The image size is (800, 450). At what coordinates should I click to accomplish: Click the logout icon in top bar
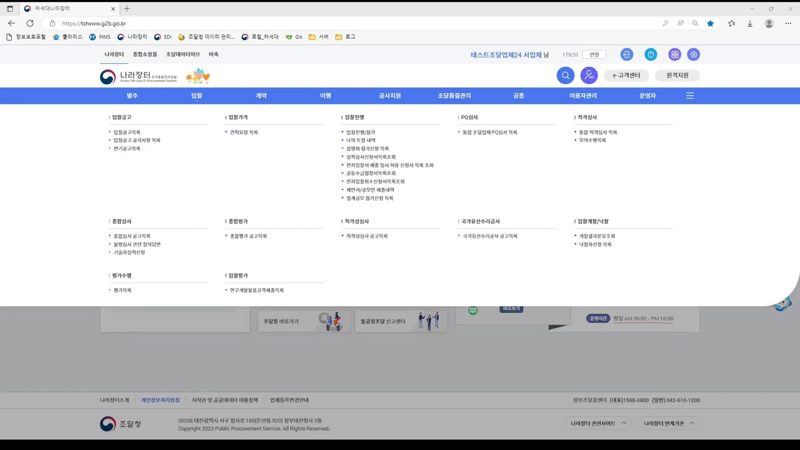627,55
